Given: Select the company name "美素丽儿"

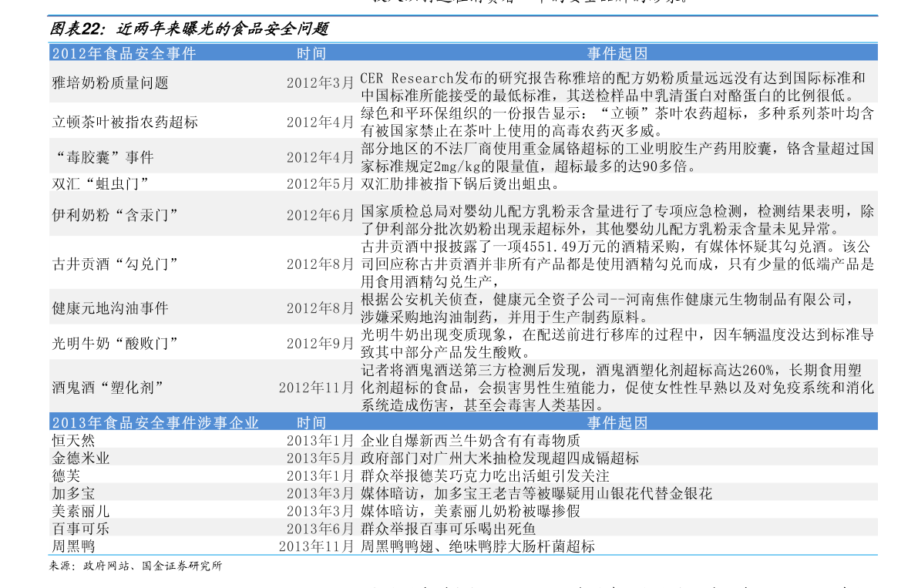Looking at the screenshot, I should coord(81,512).
